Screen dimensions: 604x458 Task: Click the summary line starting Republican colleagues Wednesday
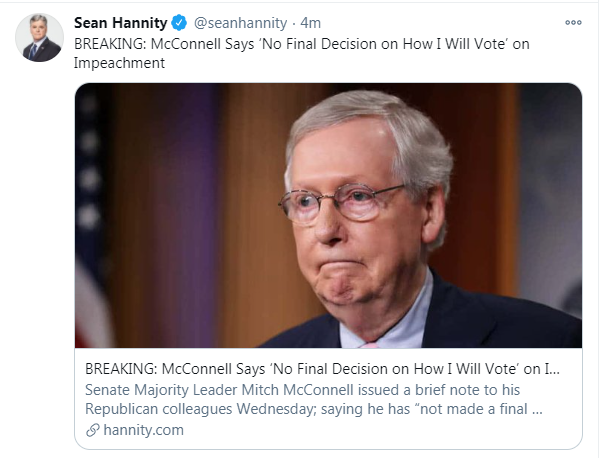pos(300,408)
